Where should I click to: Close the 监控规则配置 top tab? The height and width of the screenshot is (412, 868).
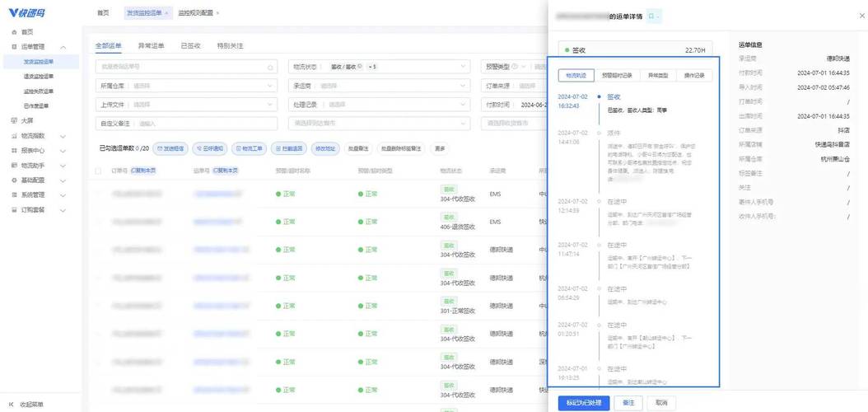point(217,12)
